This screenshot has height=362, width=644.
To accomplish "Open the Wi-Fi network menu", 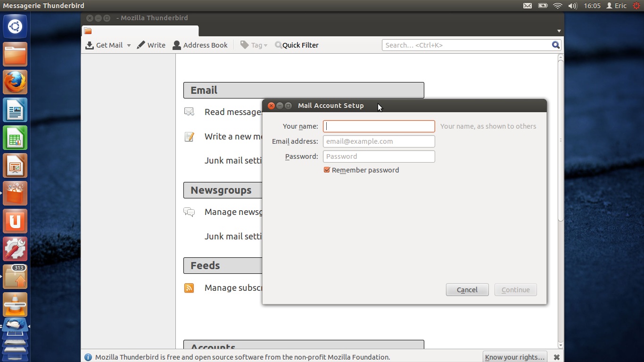I will point(558,6).
